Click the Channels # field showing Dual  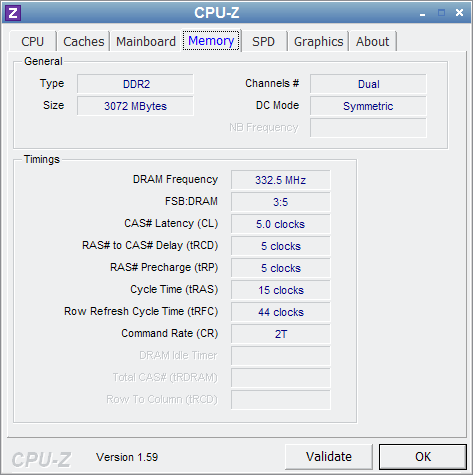[368, 84]
